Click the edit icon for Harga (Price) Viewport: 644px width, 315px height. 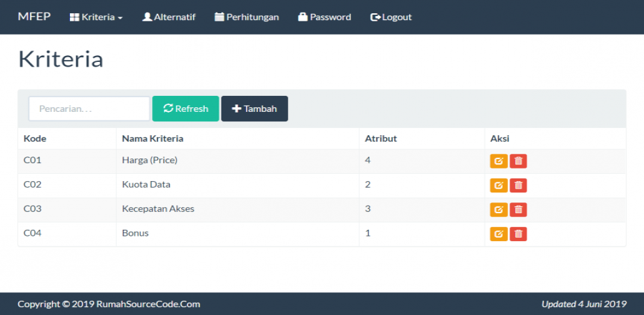coord(499,161)
